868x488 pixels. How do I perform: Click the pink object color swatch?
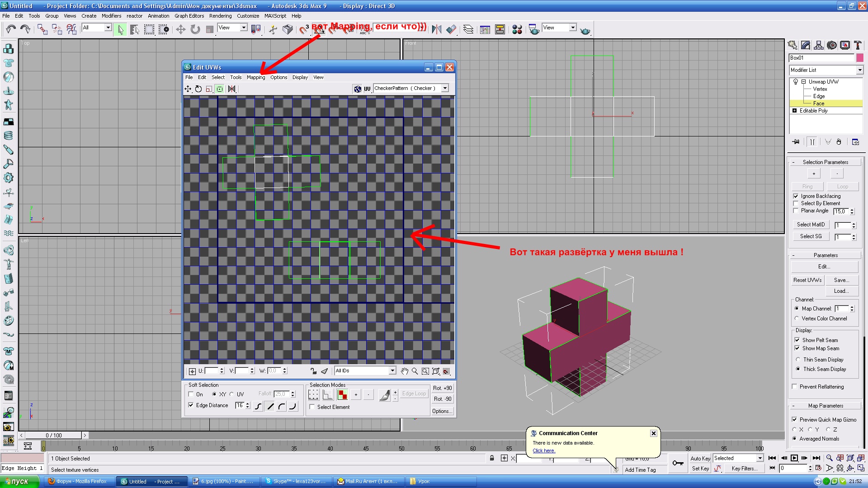[x=860, y=58]
